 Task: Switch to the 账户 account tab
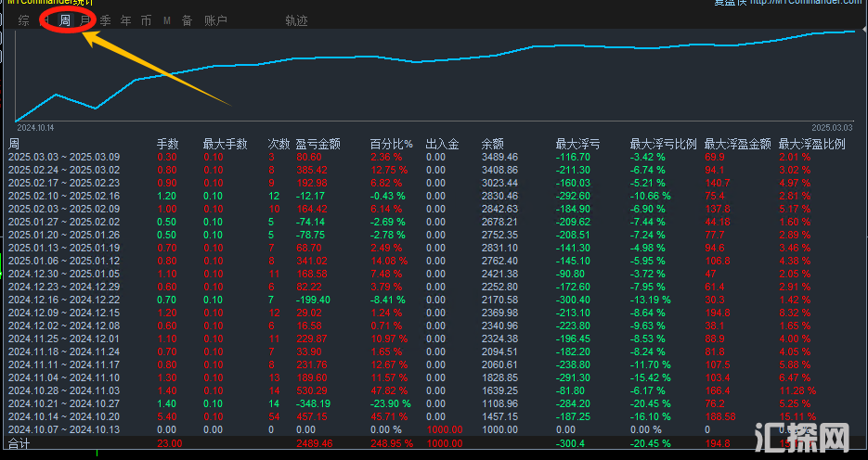click(x=215, y=19)
